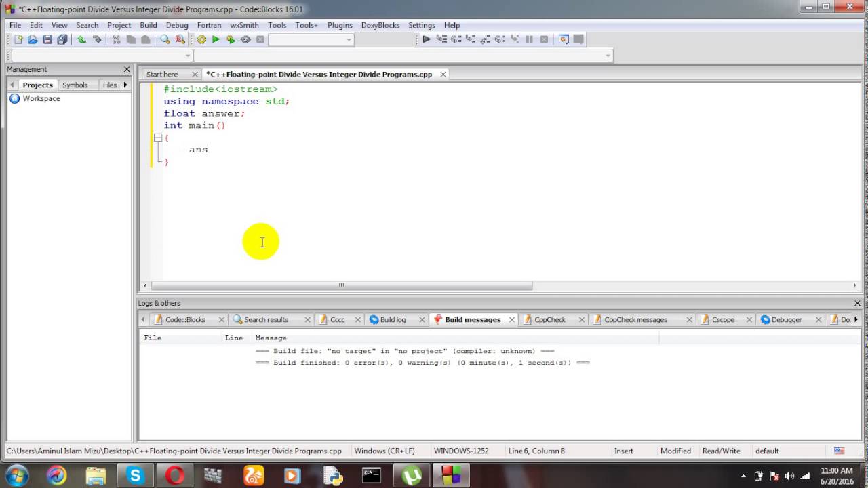
Task: Switch to the Search results tab
Action: [x=266, y=319]
